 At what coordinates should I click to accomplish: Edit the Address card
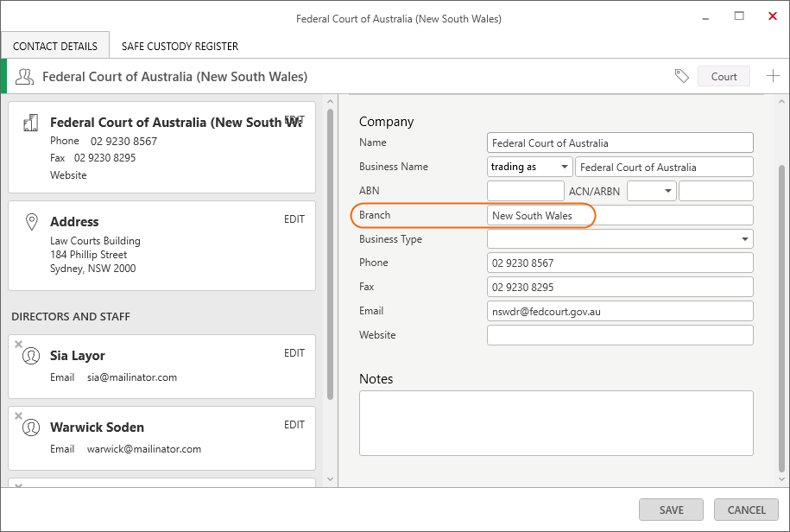pos(294,219)
